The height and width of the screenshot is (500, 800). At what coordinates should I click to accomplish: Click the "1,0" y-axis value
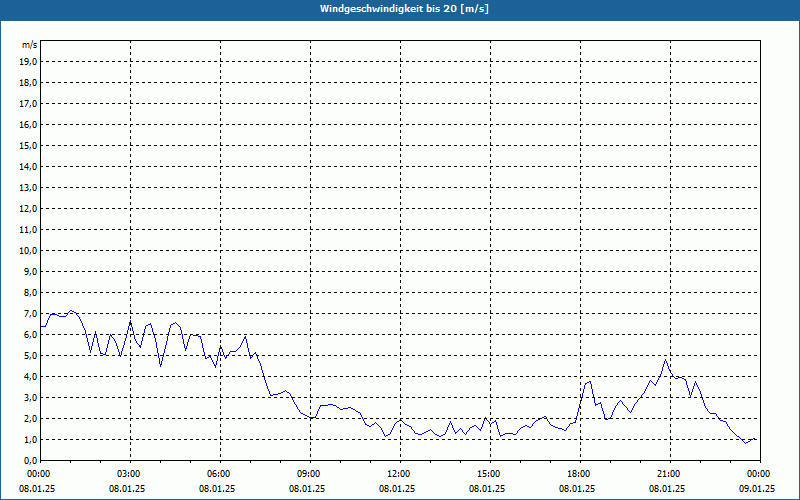(30, 439)
